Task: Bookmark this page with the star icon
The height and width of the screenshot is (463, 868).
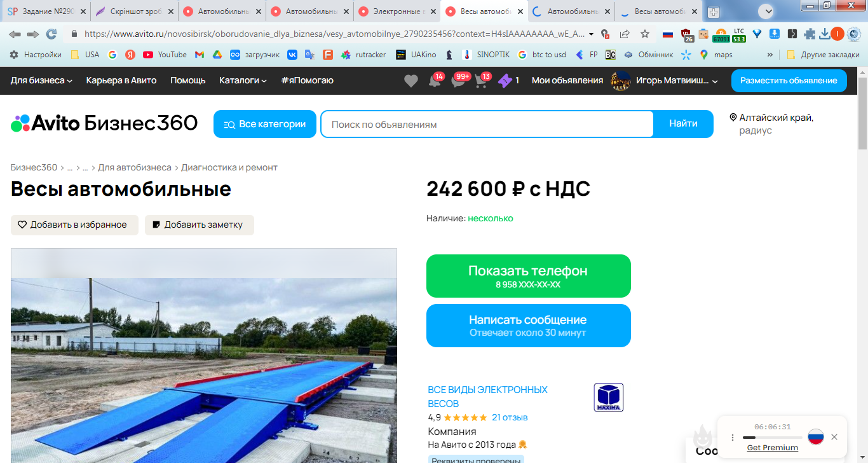Action: pyautogui.click(x=645, y=34)
